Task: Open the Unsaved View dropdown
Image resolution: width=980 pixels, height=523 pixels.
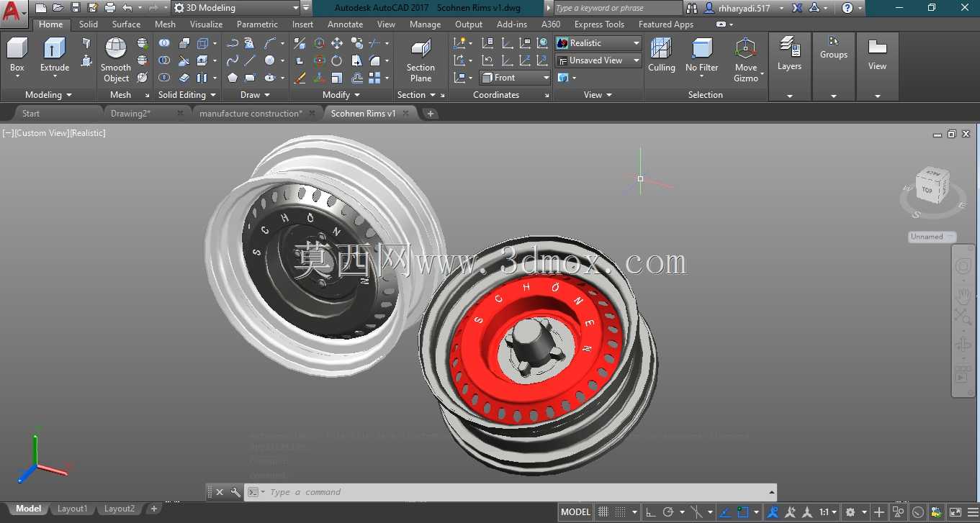Action: [x=598, y=60]
